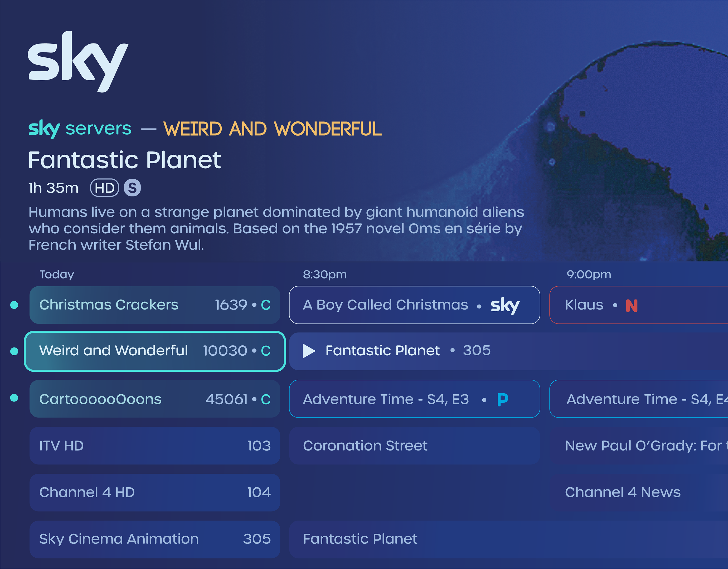Screen dimensions: 728x569
Task: Click the large Sky logo at the top
Action: pyautogui.click(x=78, y=62)
